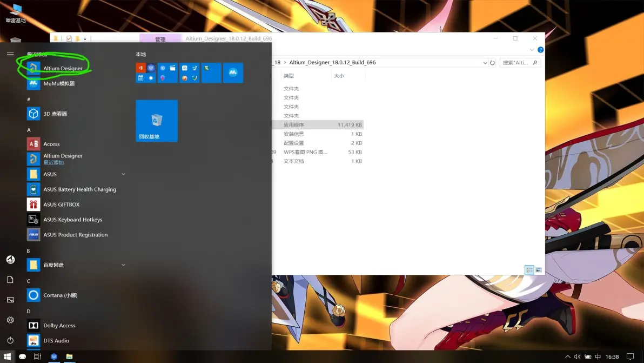Launch DTS Audio

(56, 340)
